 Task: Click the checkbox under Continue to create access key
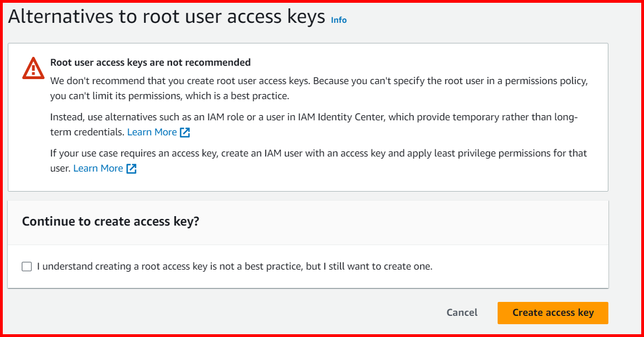(26, 266)
